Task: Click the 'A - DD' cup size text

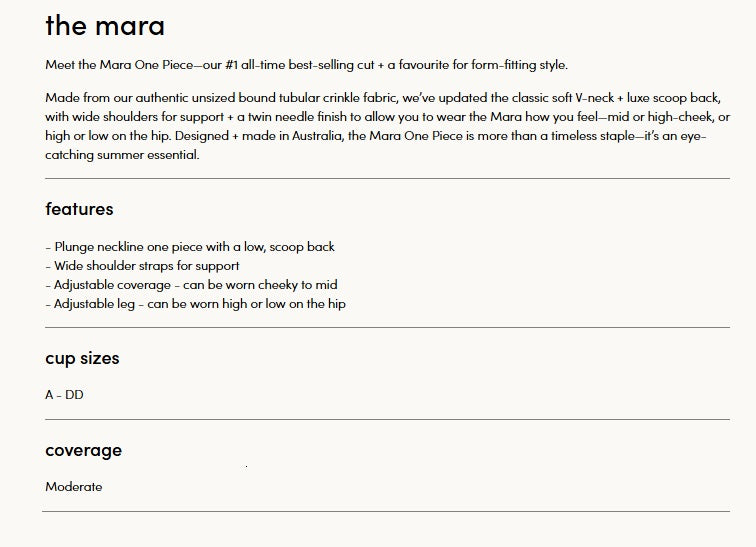Action: (64, 395)
